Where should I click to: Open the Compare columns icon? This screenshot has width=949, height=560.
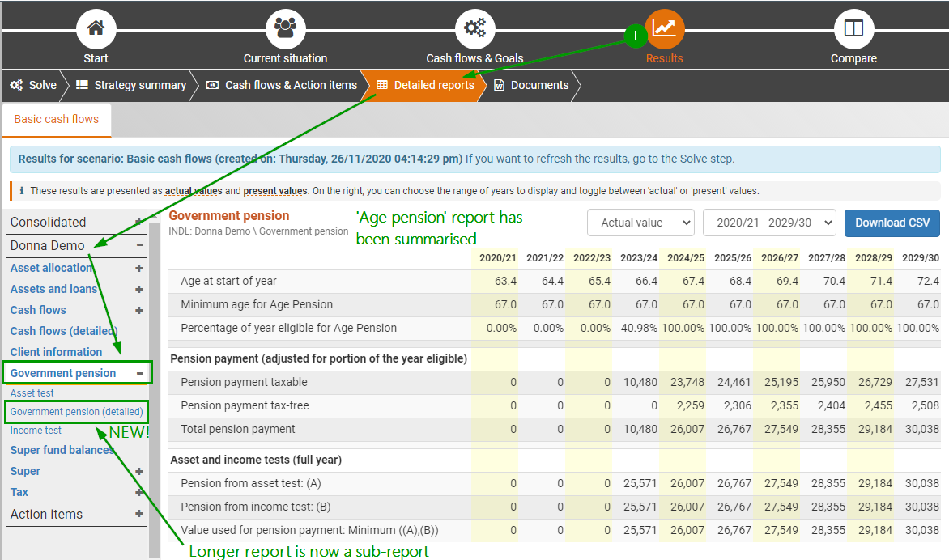pos(853,29)
